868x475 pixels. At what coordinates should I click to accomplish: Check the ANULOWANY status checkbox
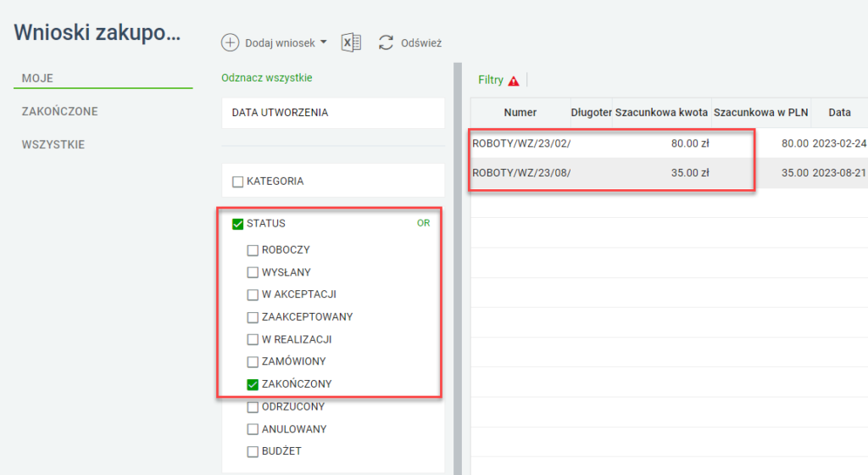(253, 429)
